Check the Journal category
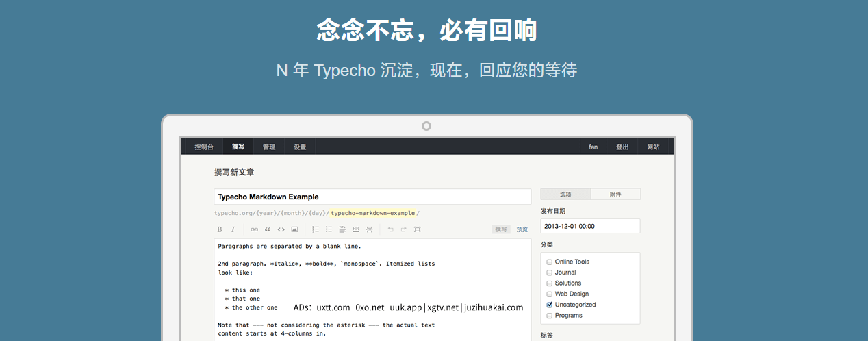The height and width of the screenshot is (341, 868). point(549,273)
